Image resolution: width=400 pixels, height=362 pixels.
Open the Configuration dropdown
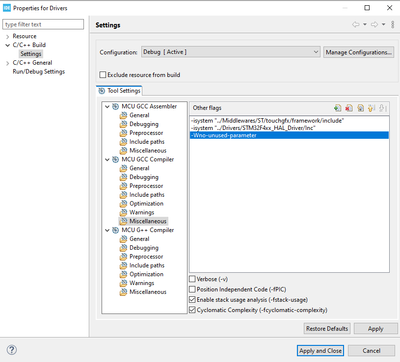coord(231,52)
